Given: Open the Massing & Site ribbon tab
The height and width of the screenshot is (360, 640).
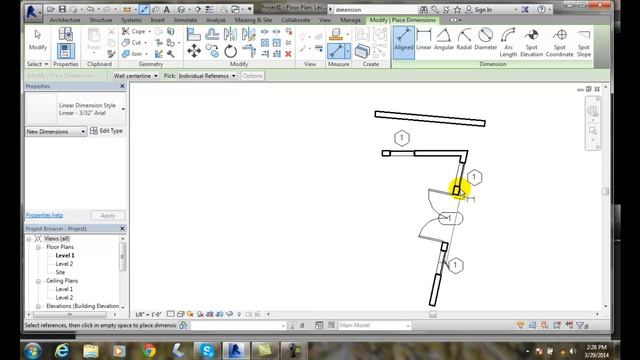Looking at the screenshot, I should 253,20.
